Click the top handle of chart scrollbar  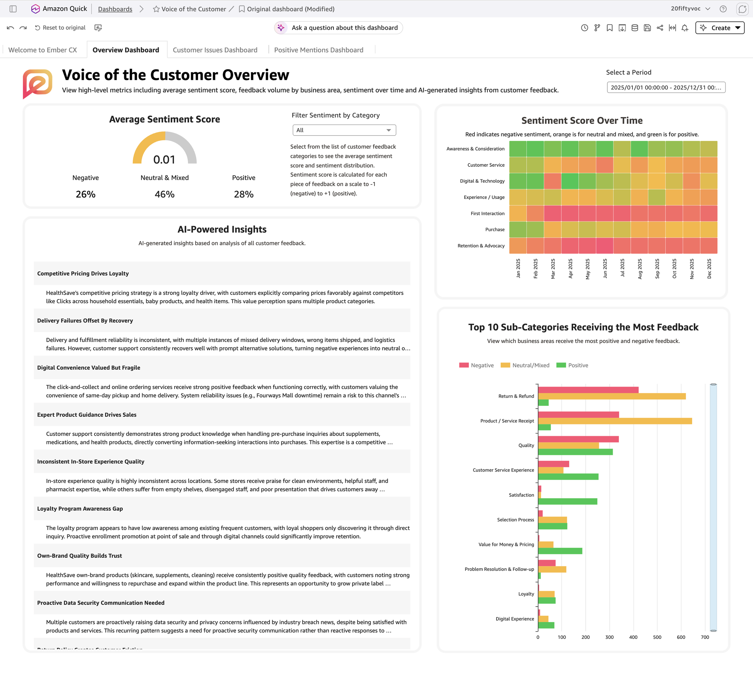pos(713,385)
